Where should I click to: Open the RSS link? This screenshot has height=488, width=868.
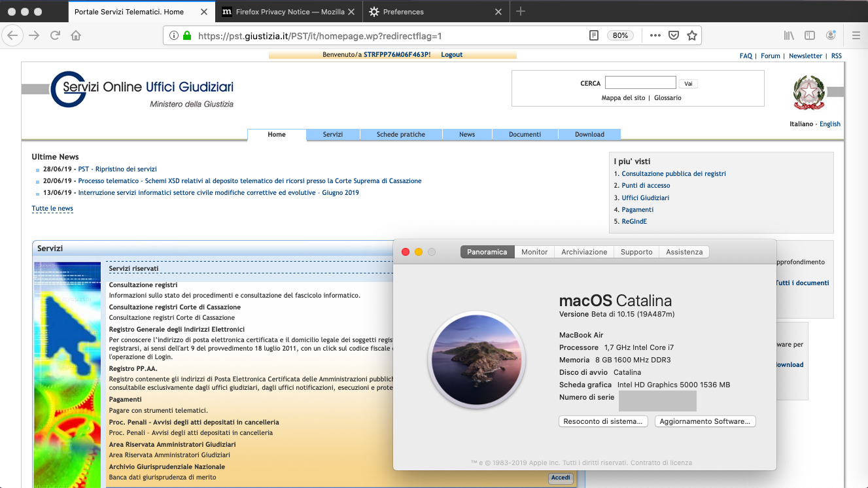coord(837,56)
